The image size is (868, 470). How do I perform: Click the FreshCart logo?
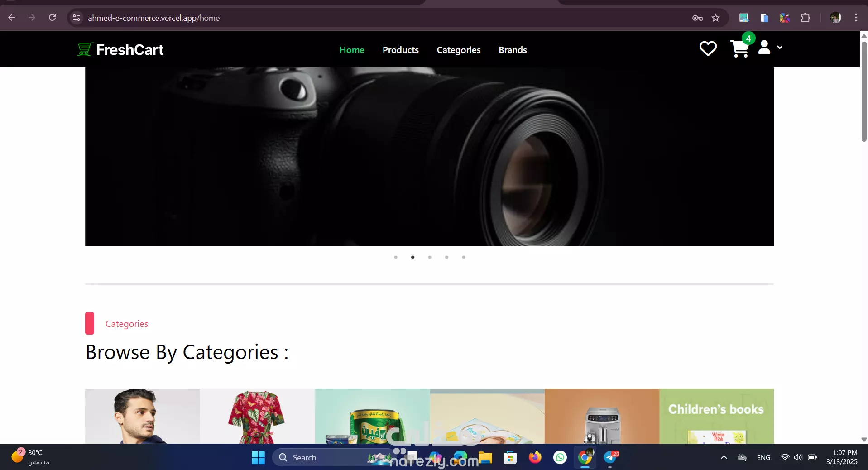coord(120,49)
